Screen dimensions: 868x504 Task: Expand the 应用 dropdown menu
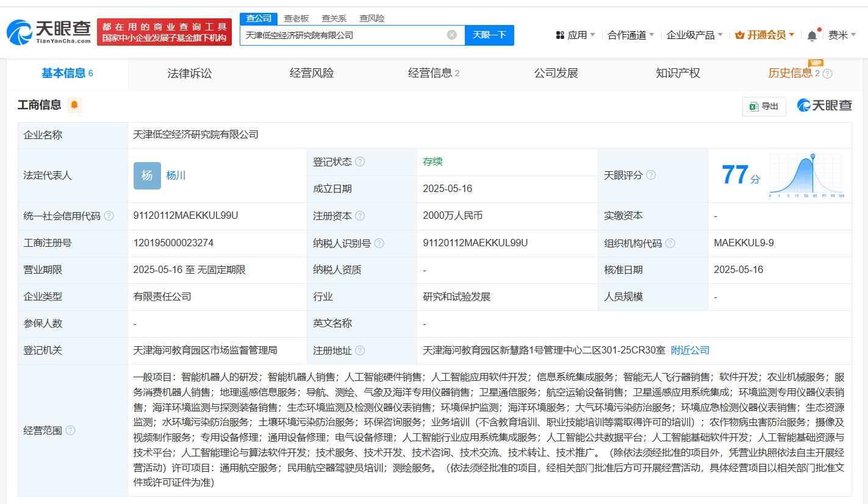click(x=576, y=35)
